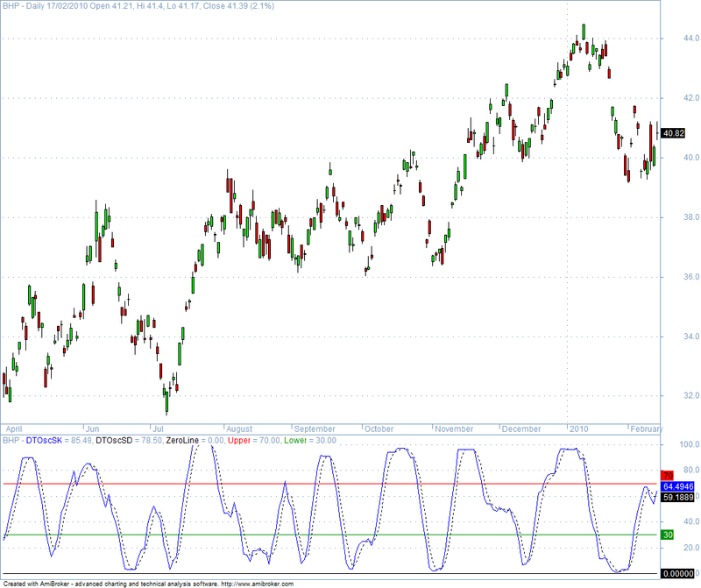Image resolution: width=701 pixels, height=588 pixels.
Task: Click the October label on date axis
Action: [379, 429]
